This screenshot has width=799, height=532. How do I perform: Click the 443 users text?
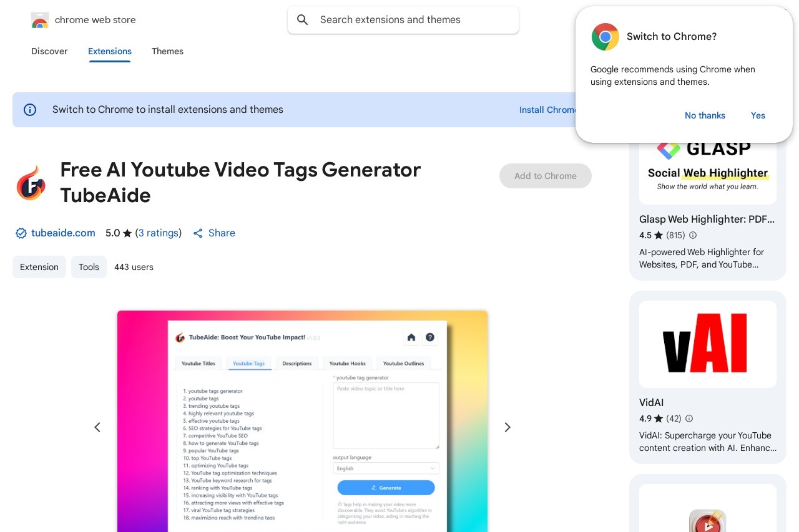click(x=134, y=267)
